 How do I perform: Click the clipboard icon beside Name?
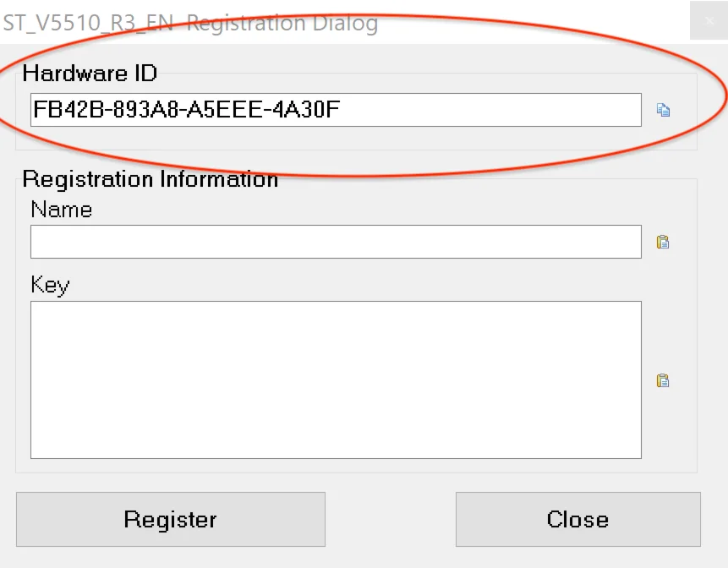click(x=664, y=242)
